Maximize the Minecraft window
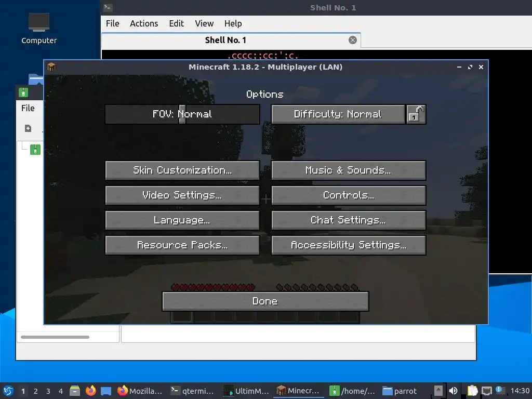This screenshot has width=532, height=399. [470, 67]
